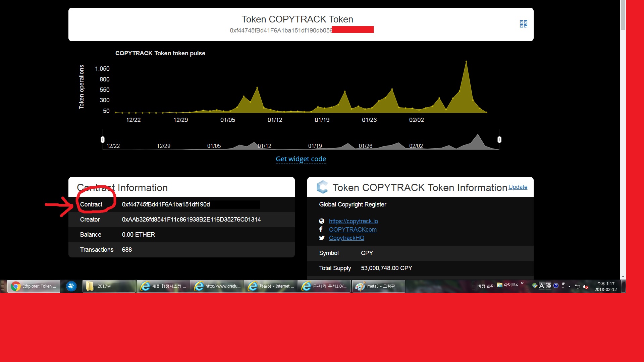Click the globe icon beside copytrack.io
The image size is (644, 362).
pos(322,221)
